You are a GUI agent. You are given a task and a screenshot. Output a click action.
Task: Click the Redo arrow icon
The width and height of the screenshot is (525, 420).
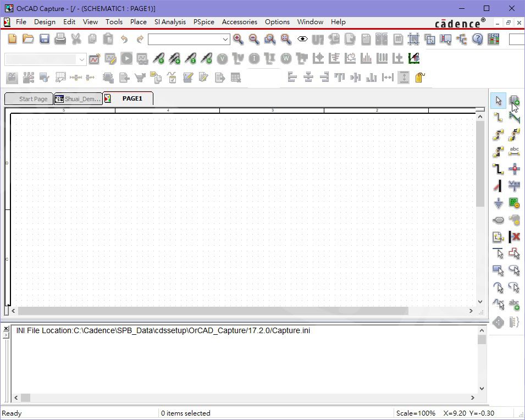pos(140,39)
